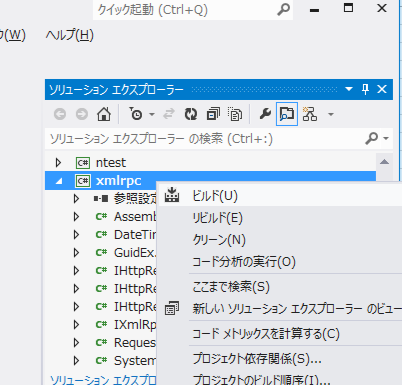Image resolution: width=402 pixels, height=385 pixels.
Task: Expand the ntest project node
Action: tap(58, 163)
